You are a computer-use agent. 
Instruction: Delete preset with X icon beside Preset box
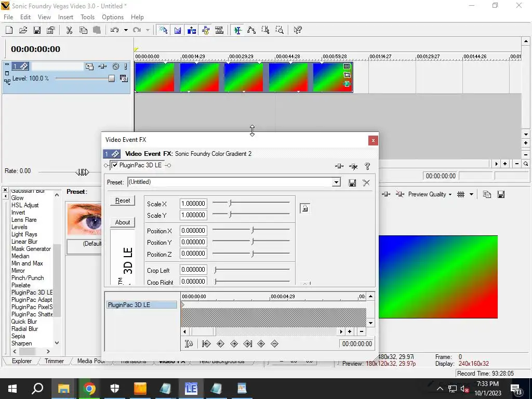click(366, 183)
